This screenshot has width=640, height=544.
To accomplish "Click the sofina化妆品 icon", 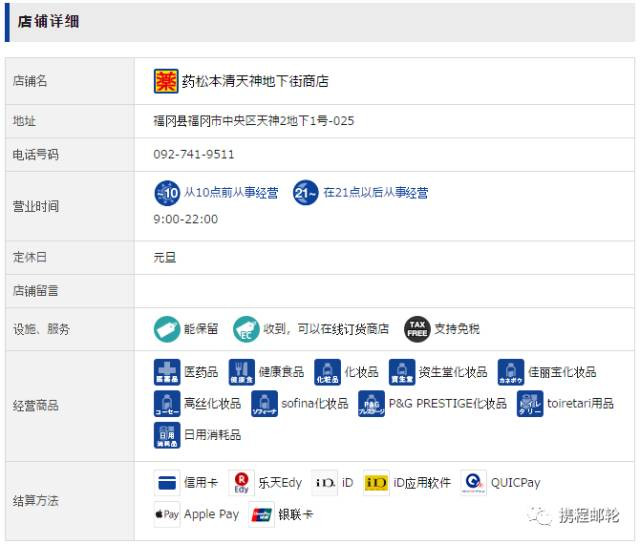I will point(264,403).
